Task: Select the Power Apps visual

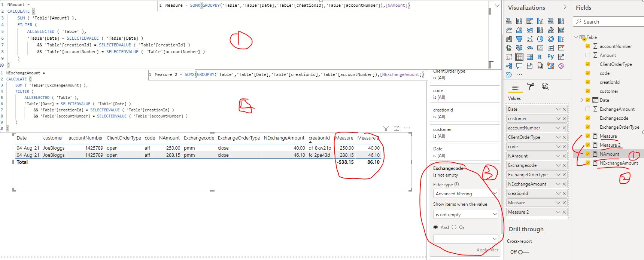Action: tap(561, 66)
